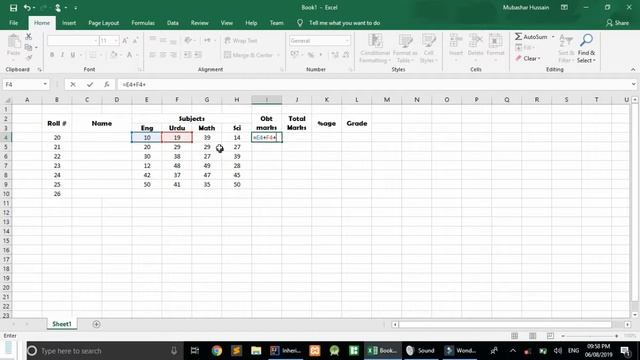Toggle Italic formatting
This screenshot has width=640, height=360.
(62, 55)
